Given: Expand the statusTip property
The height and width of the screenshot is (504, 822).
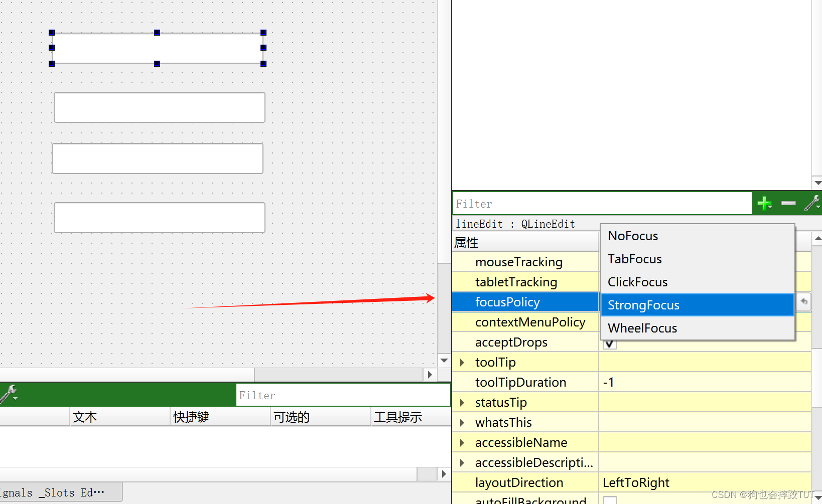Looking at the screenshot, I should point(462,402).
